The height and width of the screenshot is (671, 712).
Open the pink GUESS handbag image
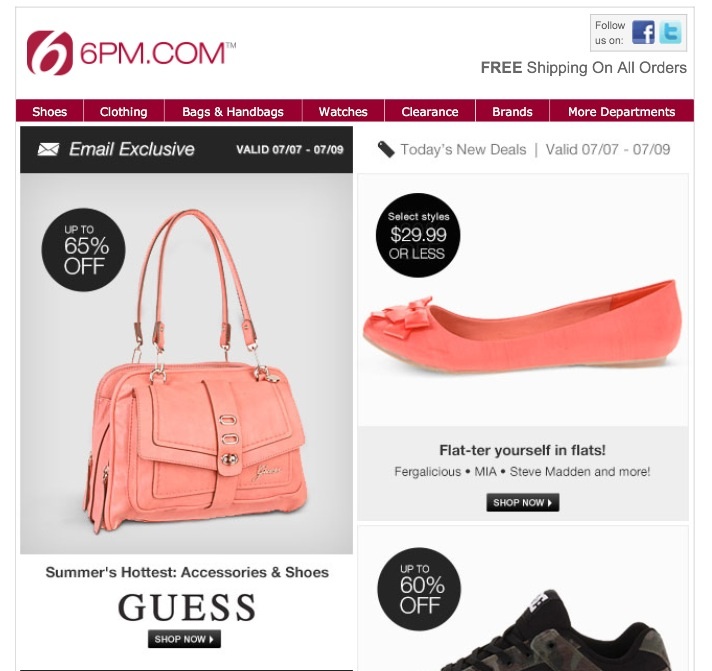point(195,372)
